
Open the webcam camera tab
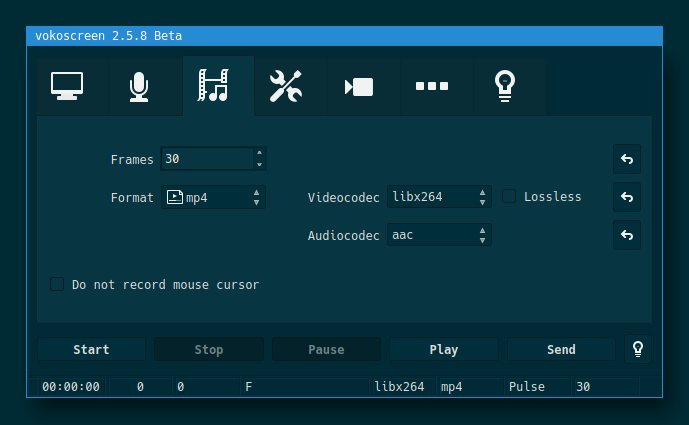[358, 87]
